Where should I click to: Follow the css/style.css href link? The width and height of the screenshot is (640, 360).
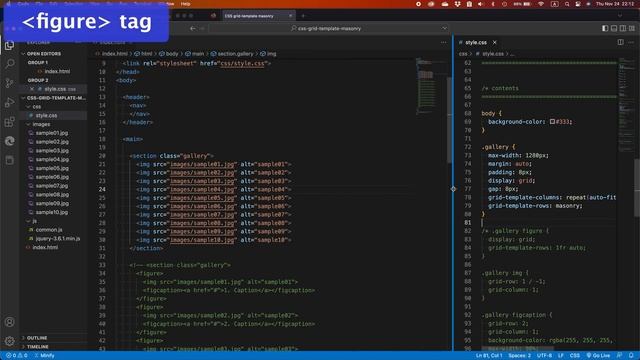point(242,64)
